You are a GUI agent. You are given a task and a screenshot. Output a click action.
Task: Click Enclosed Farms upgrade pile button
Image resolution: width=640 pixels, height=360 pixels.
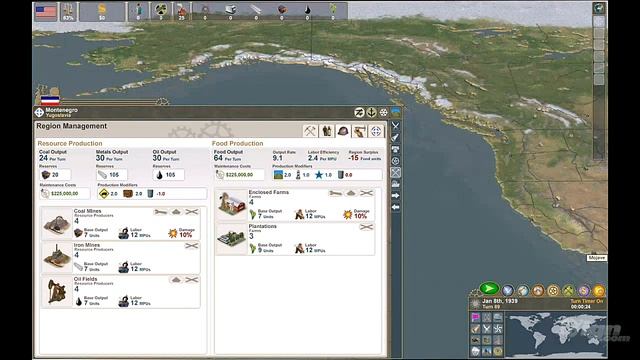(351, 193)
